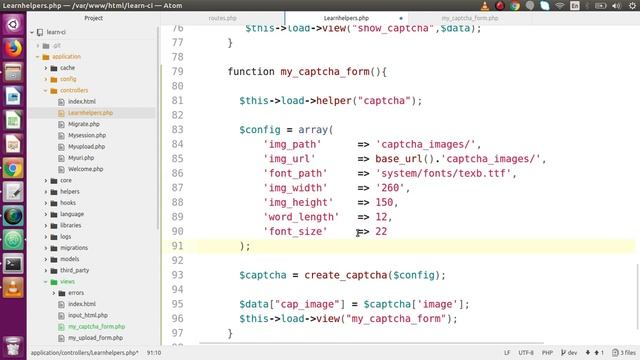
Task: Open Myurl.php in the tree
Action: pos(81,158)
